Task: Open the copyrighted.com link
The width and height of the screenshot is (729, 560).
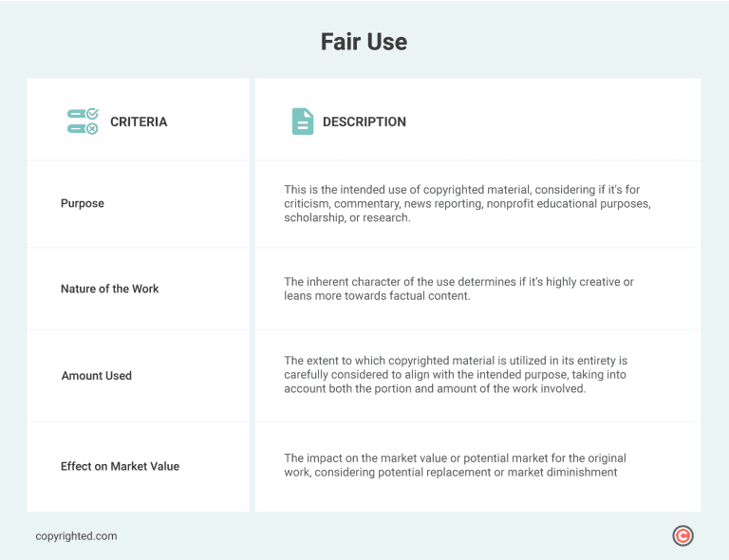Action: [76, 536]
